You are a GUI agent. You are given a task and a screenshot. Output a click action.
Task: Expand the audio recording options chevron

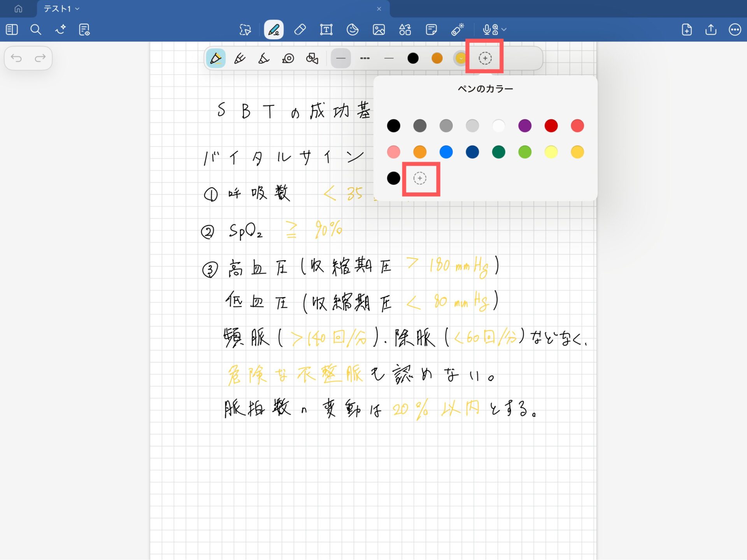(505, 30)
